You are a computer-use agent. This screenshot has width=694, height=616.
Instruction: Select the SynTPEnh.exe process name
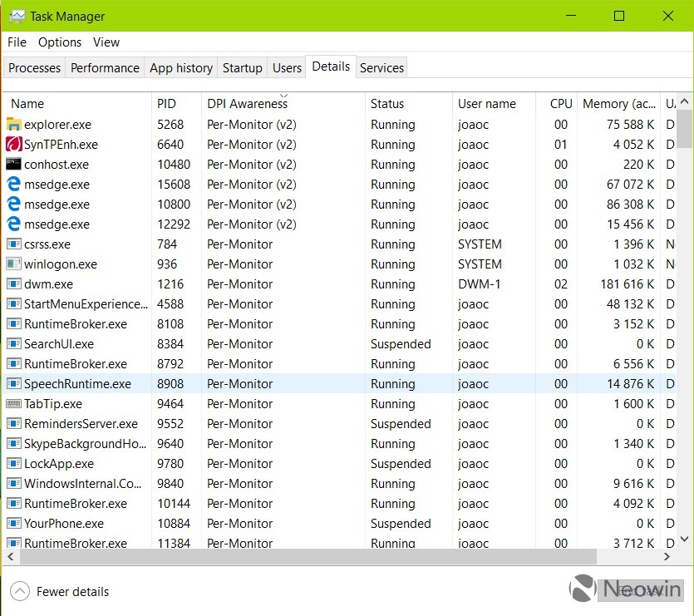61,145
